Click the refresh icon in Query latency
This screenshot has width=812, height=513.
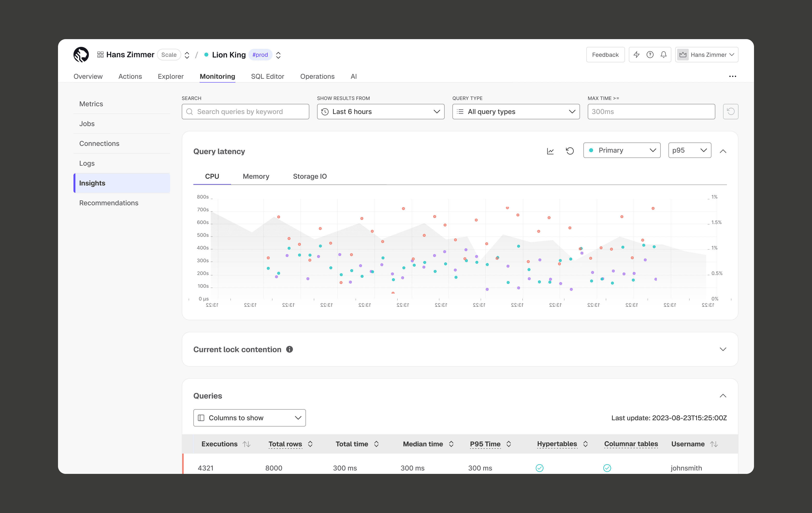point(570,151)
